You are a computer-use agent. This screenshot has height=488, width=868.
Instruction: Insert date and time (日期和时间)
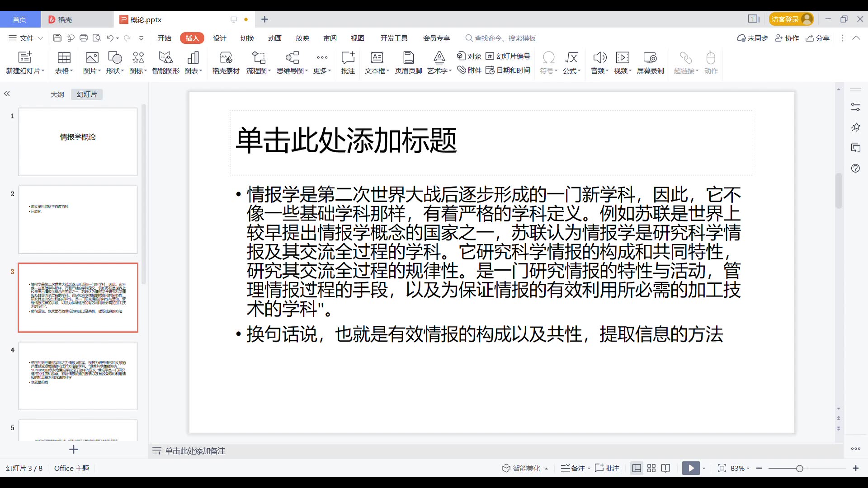(508, 70)
